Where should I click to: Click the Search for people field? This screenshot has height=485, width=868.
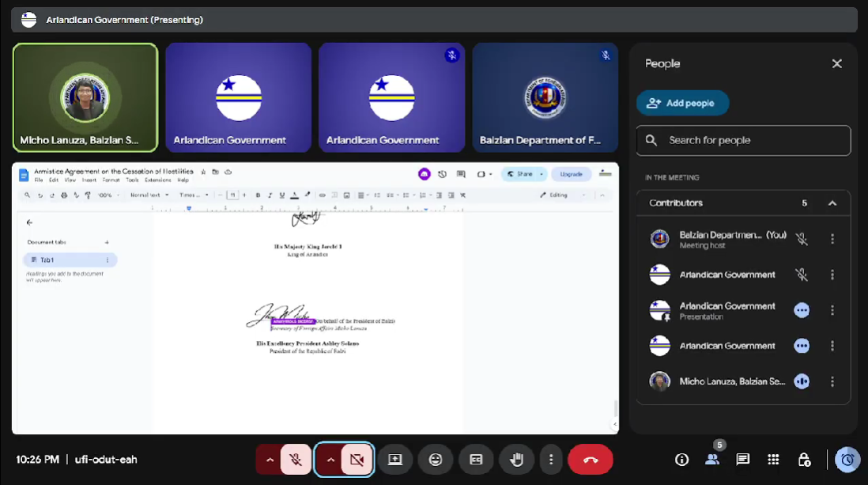743,141
